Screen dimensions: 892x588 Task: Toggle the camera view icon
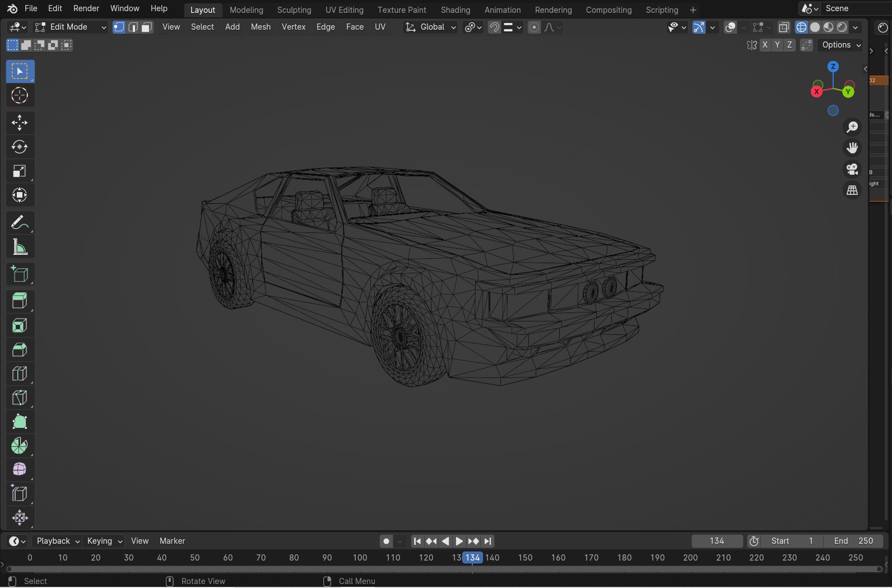pos(852,169)
